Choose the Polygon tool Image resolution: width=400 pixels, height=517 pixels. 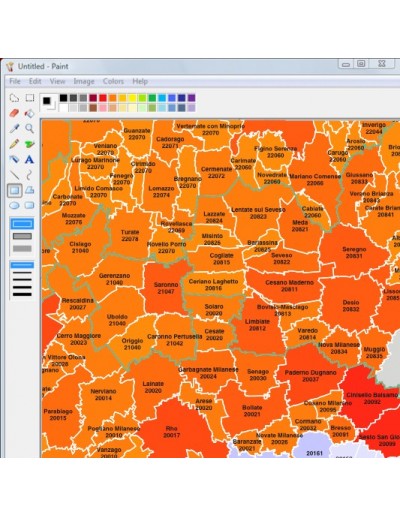(30, 190)
